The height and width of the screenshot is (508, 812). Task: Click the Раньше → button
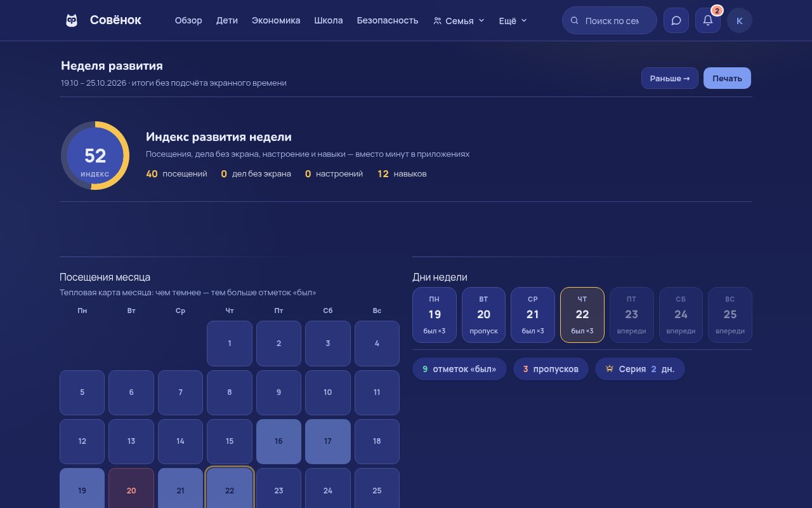pos(670,78)
